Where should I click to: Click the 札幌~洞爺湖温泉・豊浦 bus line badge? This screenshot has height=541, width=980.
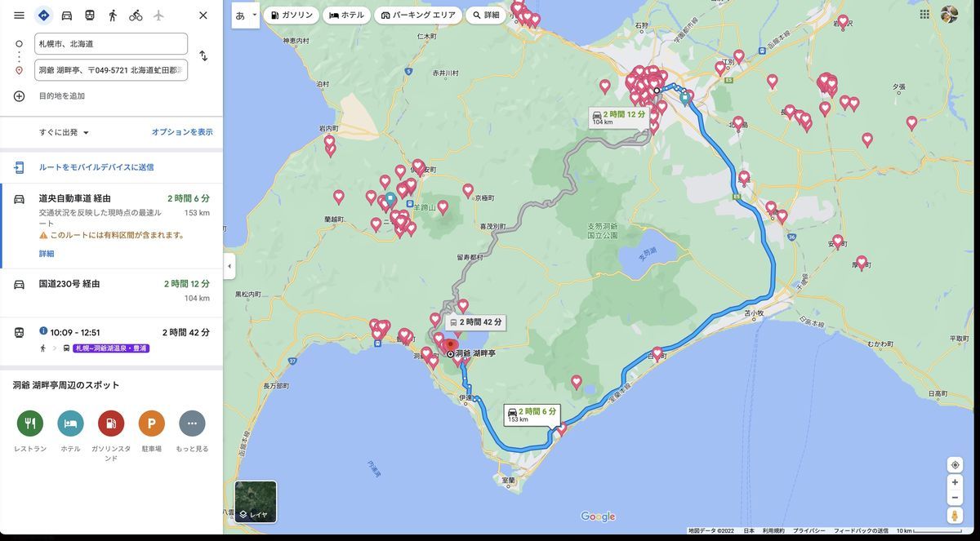(x=111, y=348)
